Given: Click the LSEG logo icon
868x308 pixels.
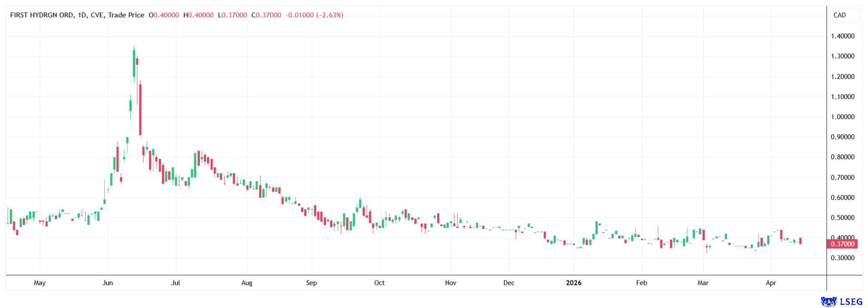Looking at the screenshot, I should pos(829,302).
